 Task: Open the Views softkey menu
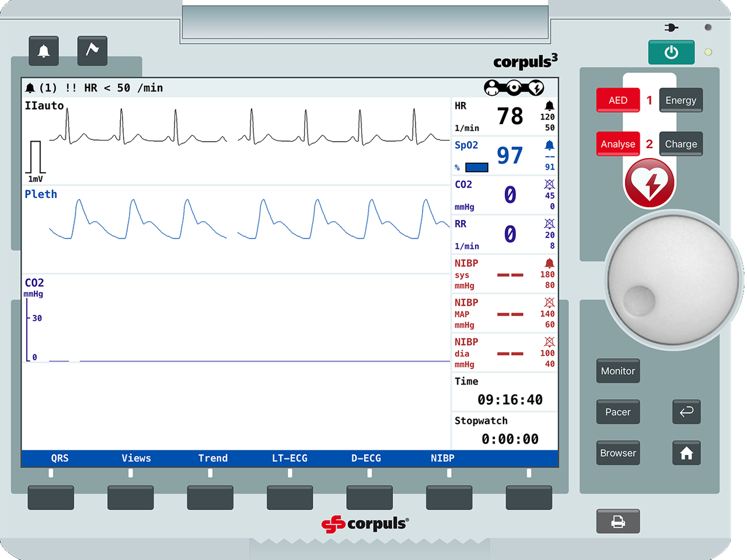click(136, 459)
